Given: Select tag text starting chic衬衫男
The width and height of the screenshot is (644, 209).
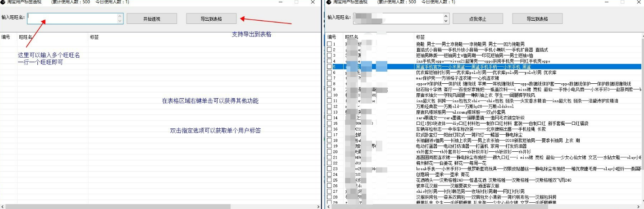Looking at the screenshot, I should [471, 191].
